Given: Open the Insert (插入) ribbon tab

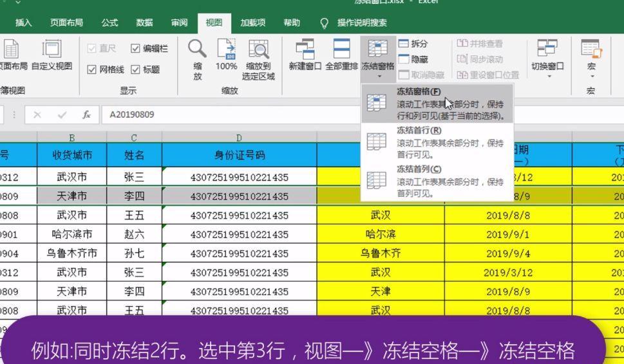Looking at the screenshot, I should click(x=23, y=23).
